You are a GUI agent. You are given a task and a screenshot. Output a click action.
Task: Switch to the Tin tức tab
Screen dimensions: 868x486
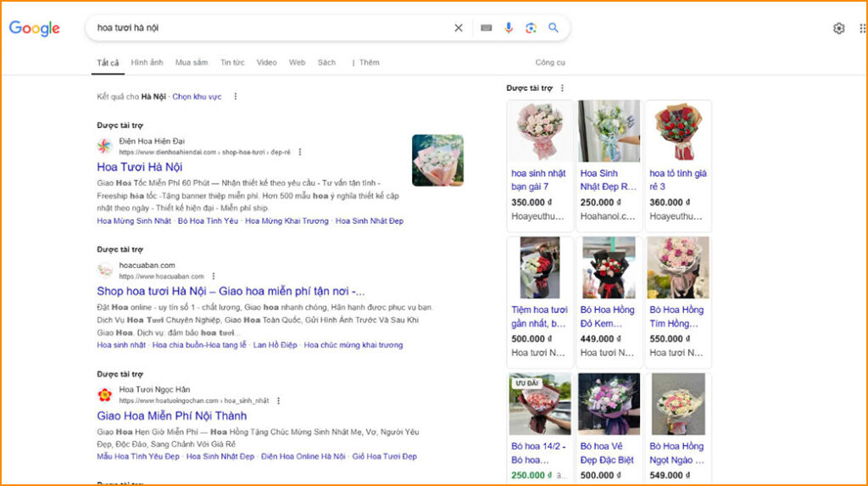click(x=232, y=63)
